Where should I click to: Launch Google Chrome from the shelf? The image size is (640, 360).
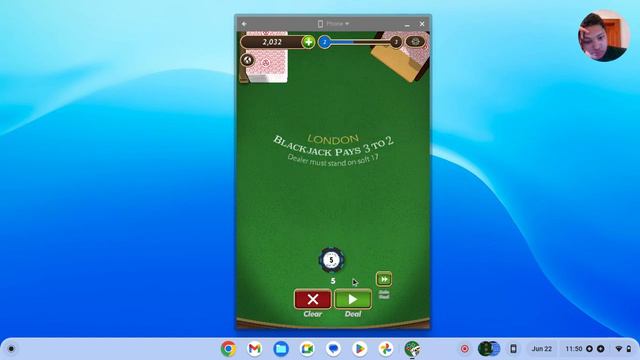229,349
